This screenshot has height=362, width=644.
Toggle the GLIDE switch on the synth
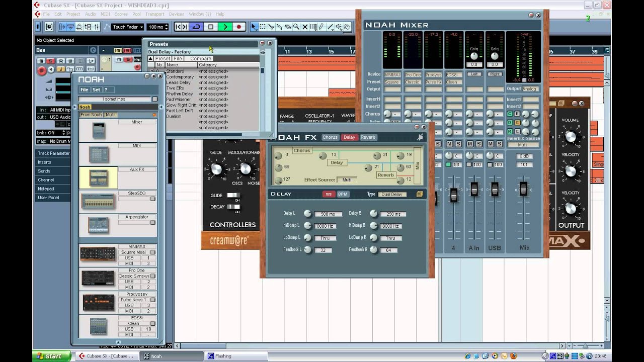(233, 196)
